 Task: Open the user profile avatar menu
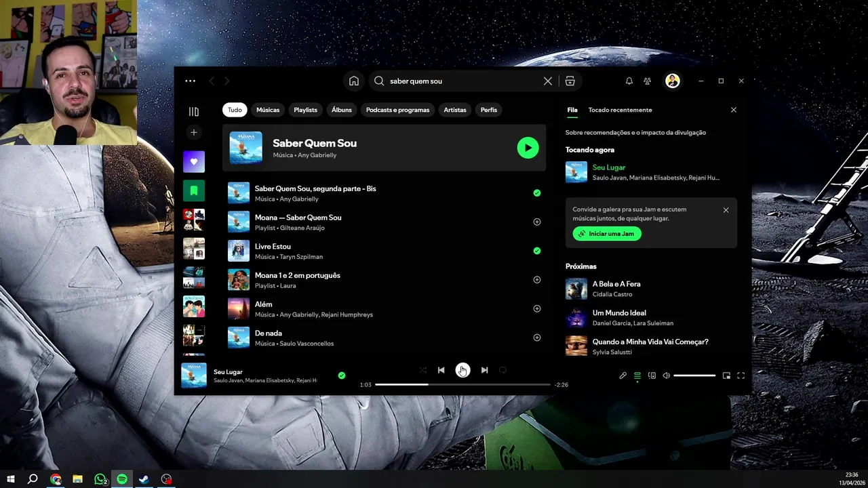coord(673,81)
